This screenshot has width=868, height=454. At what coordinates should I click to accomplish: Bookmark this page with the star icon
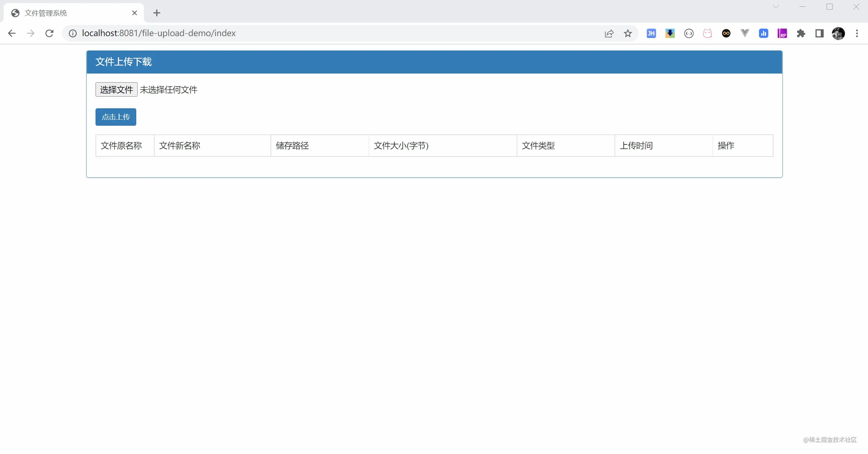point(628,33)
